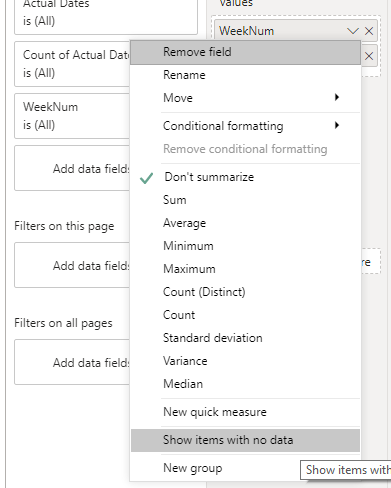Viewport: 391px width, 488px height.
Task: Add data fields under Filters on this page
Action: coord(72,265)
